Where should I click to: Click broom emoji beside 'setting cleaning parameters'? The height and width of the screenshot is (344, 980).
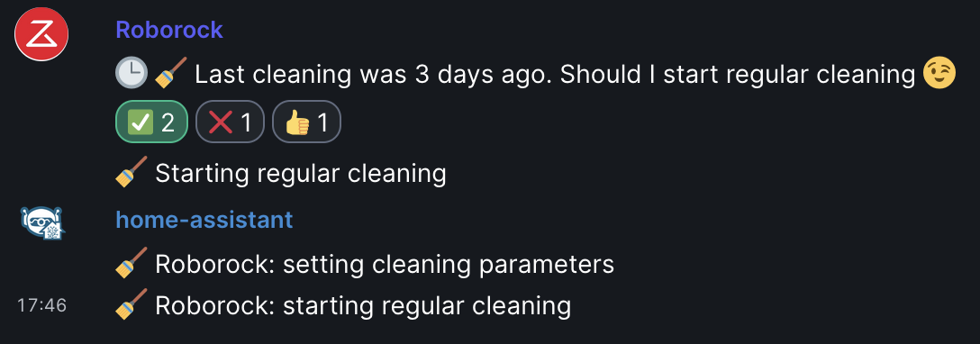132,264
